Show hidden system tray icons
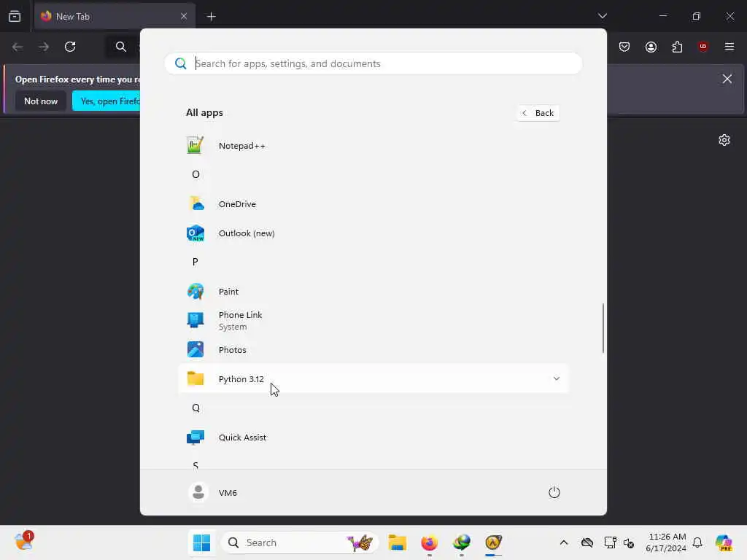 click(564, 542)
